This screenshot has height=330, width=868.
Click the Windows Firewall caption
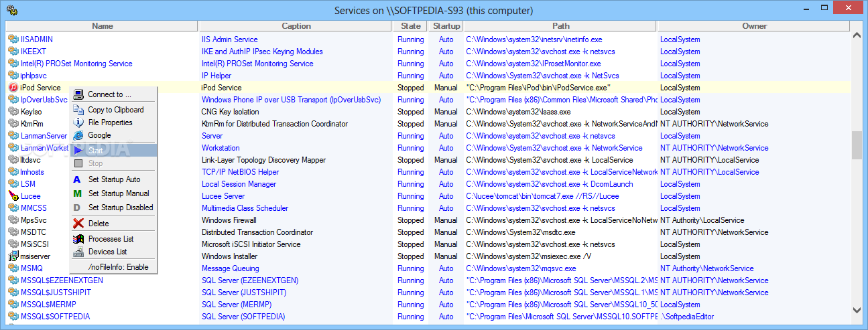pos(229,220)
